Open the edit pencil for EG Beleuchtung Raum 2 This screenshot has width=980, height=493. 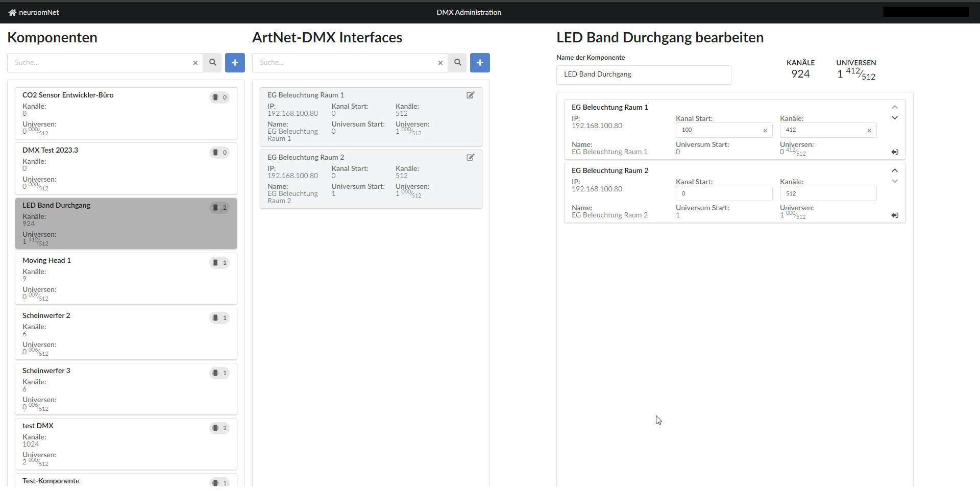point(470,157)
